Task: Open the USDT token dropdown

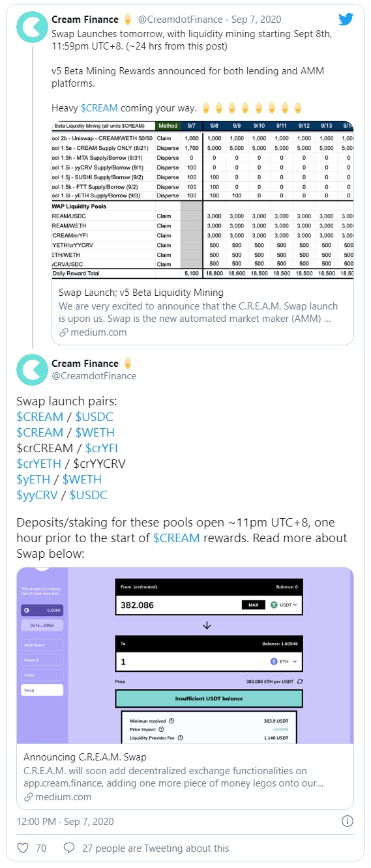Action: coord(284,605)
